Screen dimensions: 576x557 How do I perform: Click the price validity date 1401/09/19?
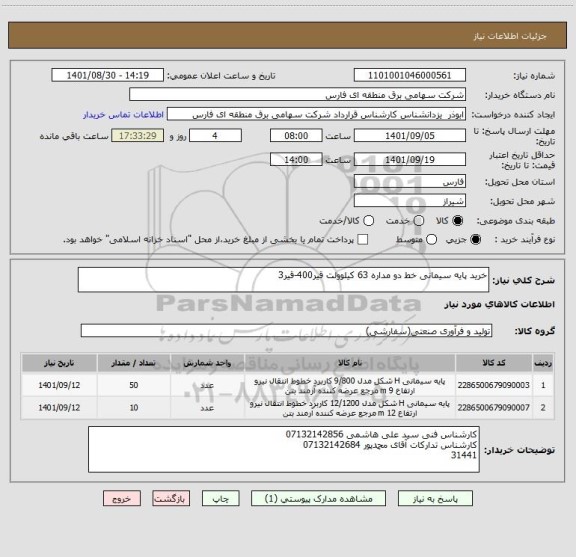pyautogui.click(x=410, y=159)
